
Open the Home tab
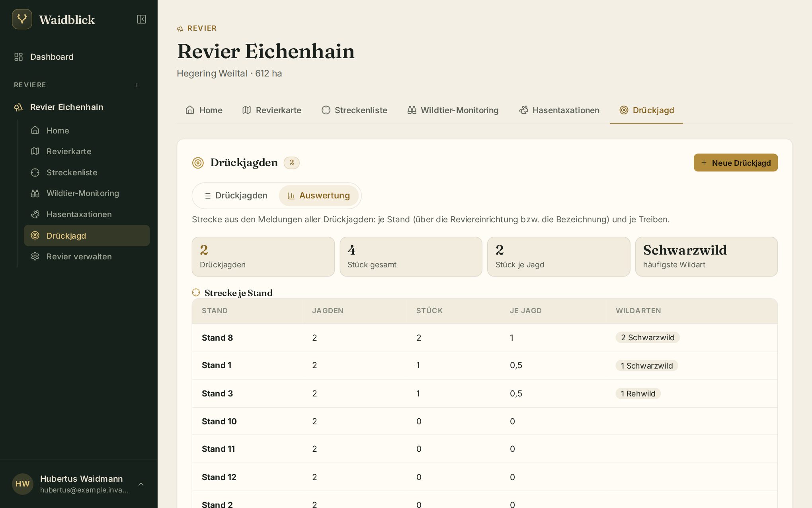[x=204, y=110]
